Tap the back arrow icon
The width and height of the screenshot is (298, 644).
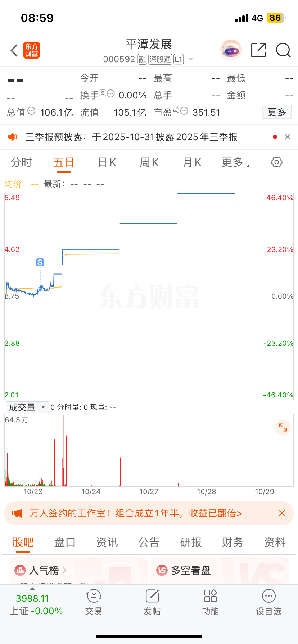tap(14, 50)
